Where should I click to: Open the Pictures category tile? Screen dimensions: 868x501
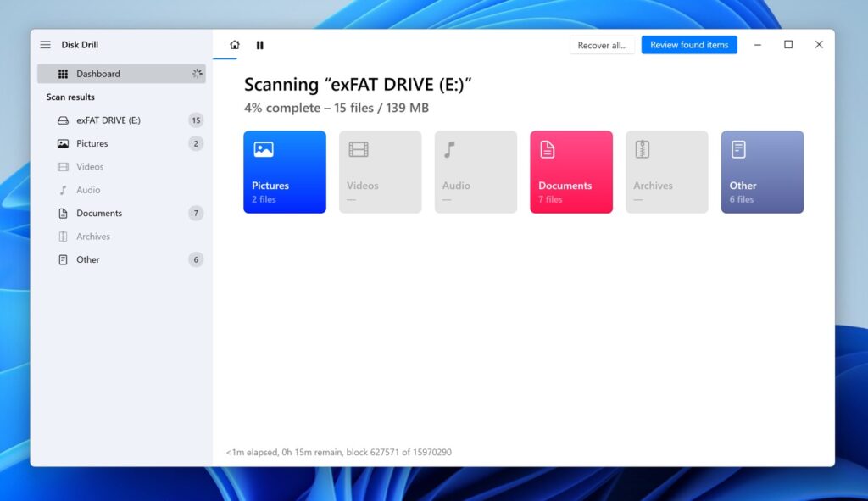coord(284,171)
